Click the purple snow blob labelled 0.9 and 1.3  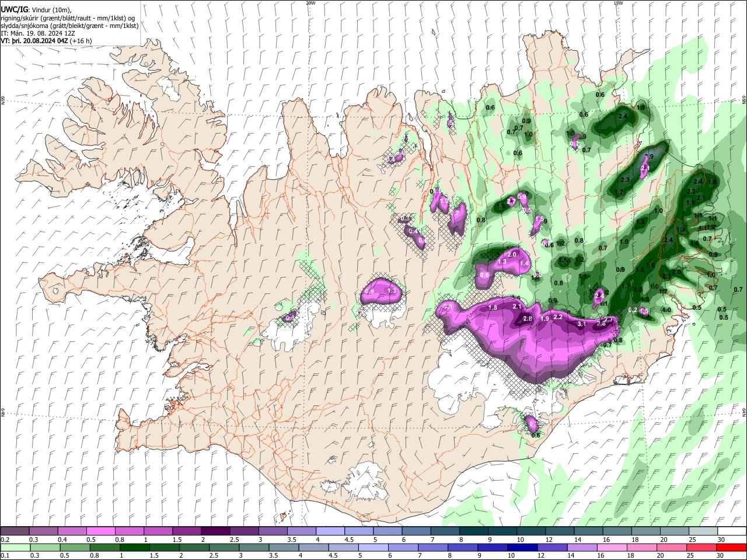pyautogui.click(x=382, y=291)
